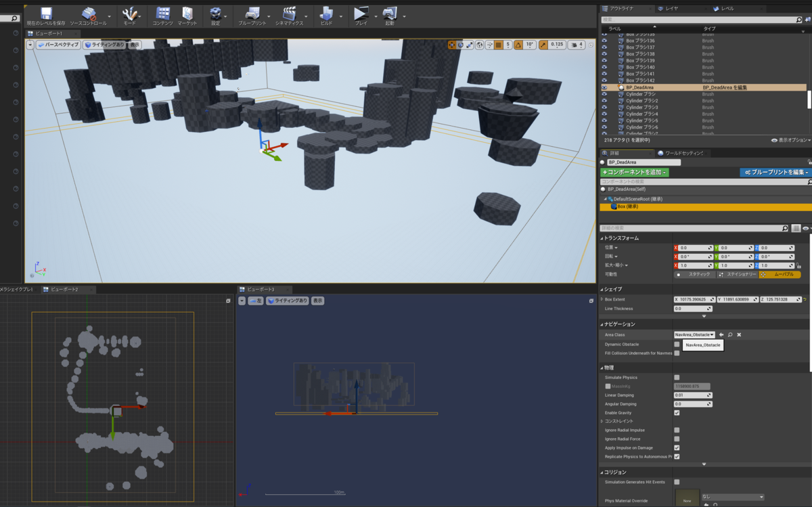Open the Modes (モード) toolbar icon
Viewport: 812px width, 507px height.
[x=129, y=14]
